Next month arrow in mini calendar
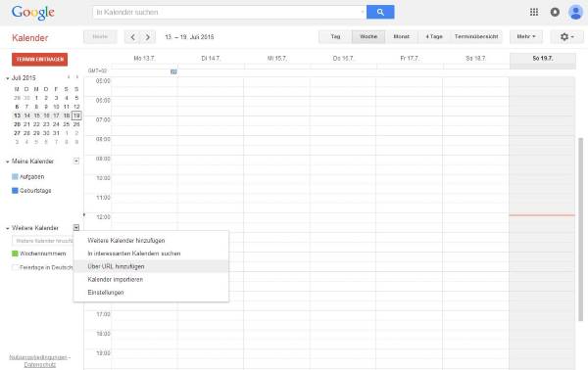 coord(77,77)
